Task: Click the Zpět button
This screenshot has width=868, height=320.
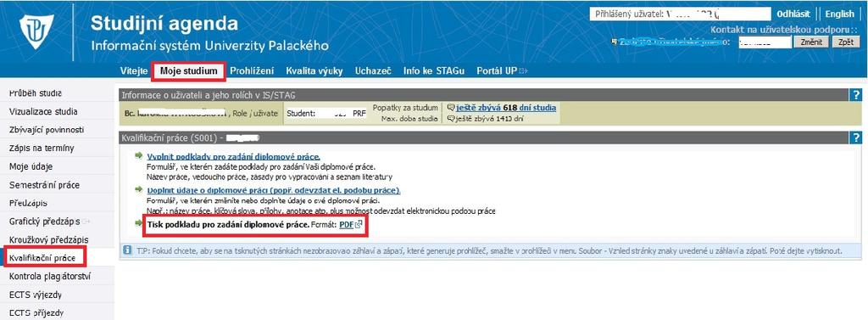Action: [846, 42]
